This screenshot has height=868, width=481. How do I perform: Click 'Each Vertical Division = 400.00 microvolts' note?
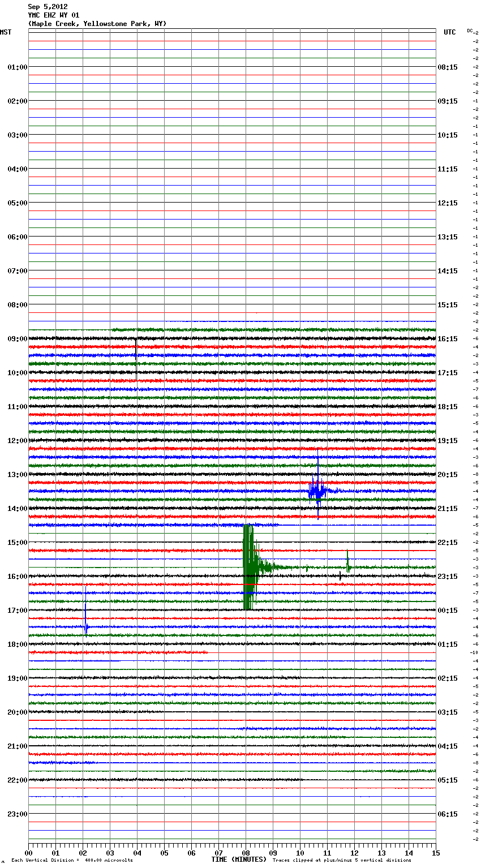[x=72, y=861]
